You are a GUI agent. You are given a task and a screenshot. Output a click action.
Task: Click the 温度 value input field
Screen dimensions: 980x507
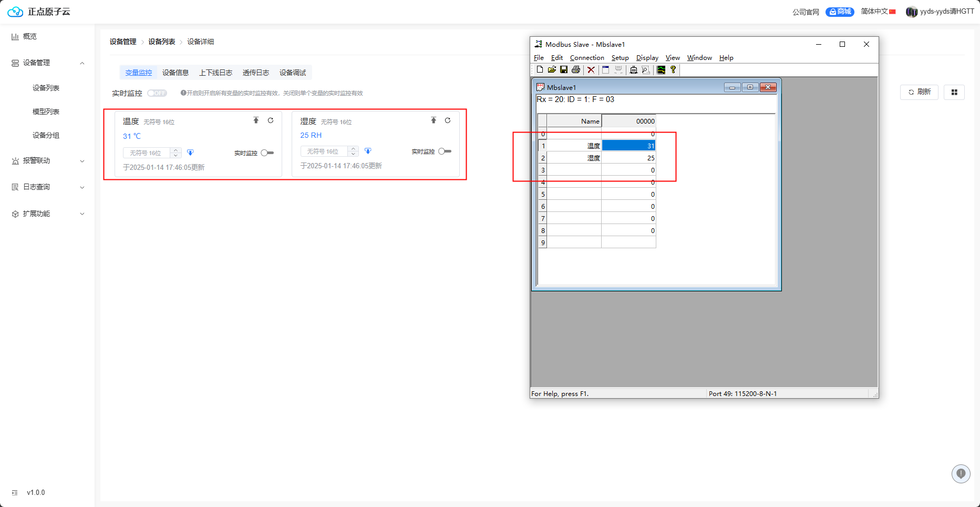point(147,153)
